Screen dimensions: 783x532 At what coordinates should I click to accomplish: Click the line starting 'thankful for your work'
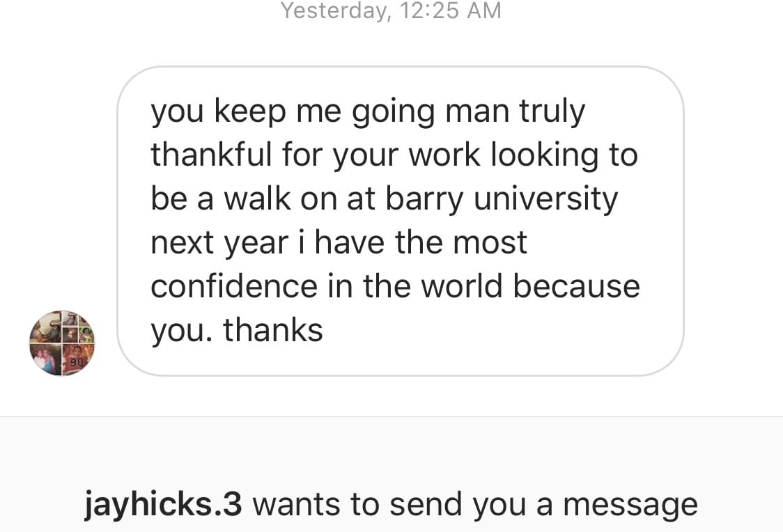click(394, 155)
